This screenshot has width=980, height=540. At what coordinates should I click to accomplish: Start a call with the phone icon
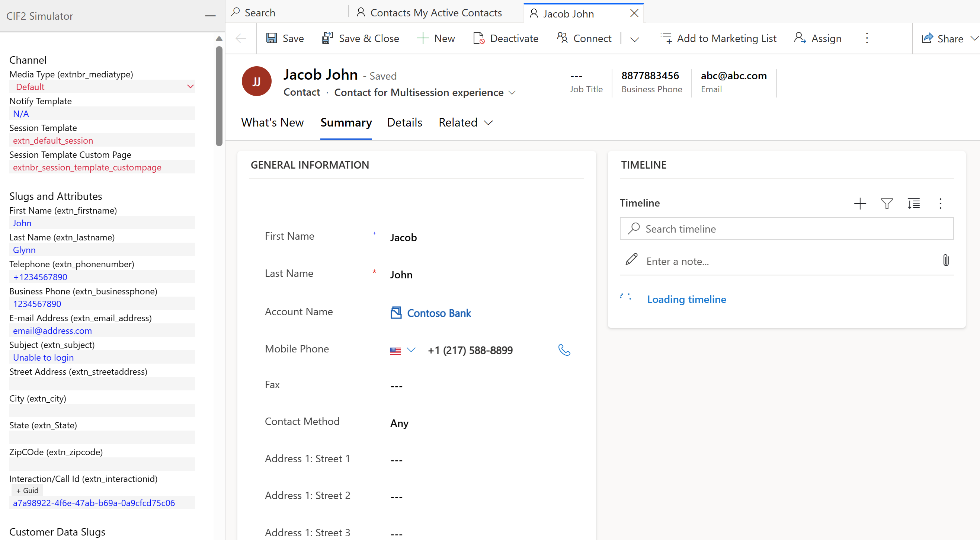(x=564, y=350)
